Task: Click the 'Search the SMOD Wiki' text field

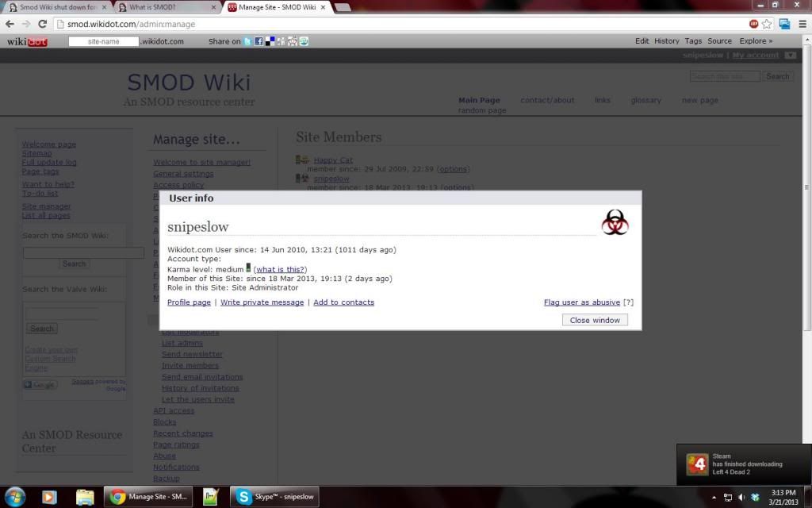Action: (83, 252)
